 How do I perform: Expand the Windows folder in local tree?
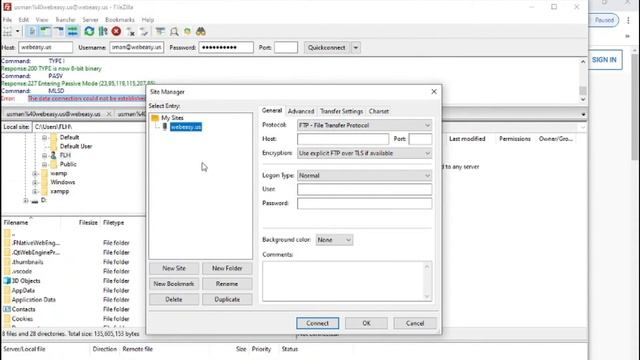[x=35, y=182]
